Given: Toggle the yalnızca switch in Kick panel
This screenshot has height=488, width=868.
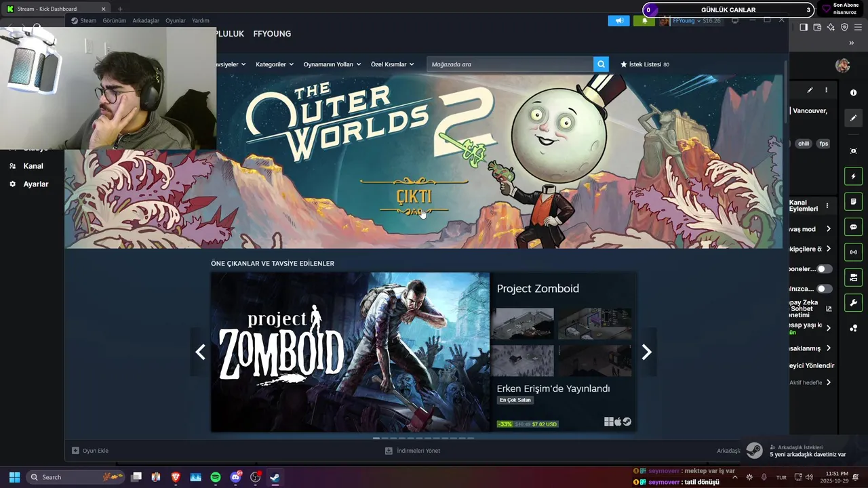Looking at the screenshot, I should 824,289.
